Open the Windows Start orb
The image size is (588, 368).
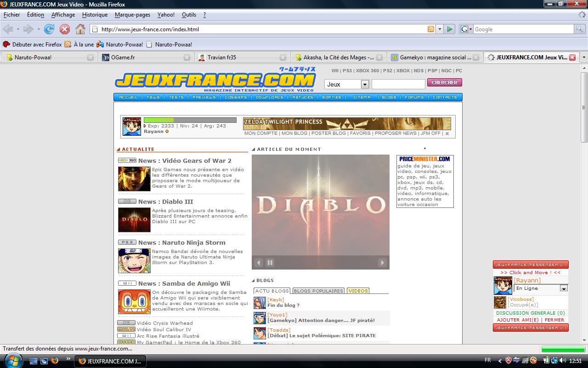pos(13,360)
